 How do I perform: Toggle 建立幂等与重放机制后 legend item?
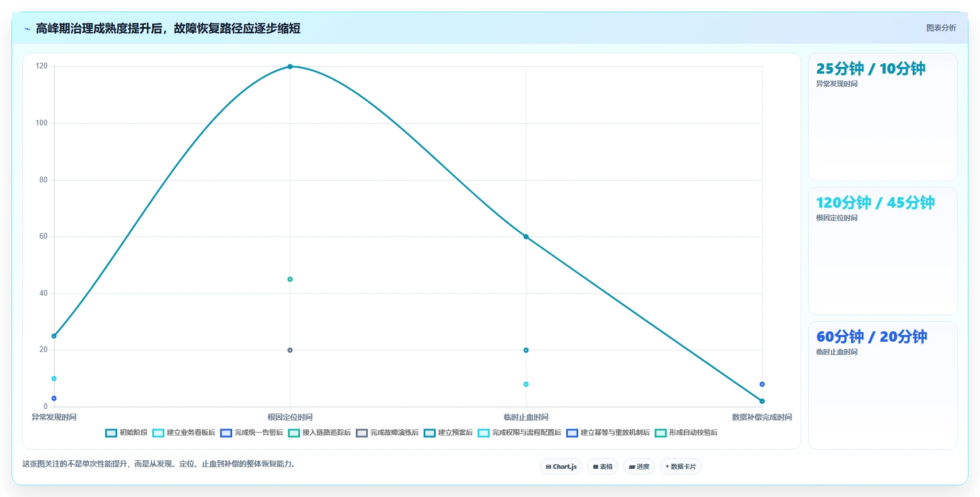pos(608,433)
